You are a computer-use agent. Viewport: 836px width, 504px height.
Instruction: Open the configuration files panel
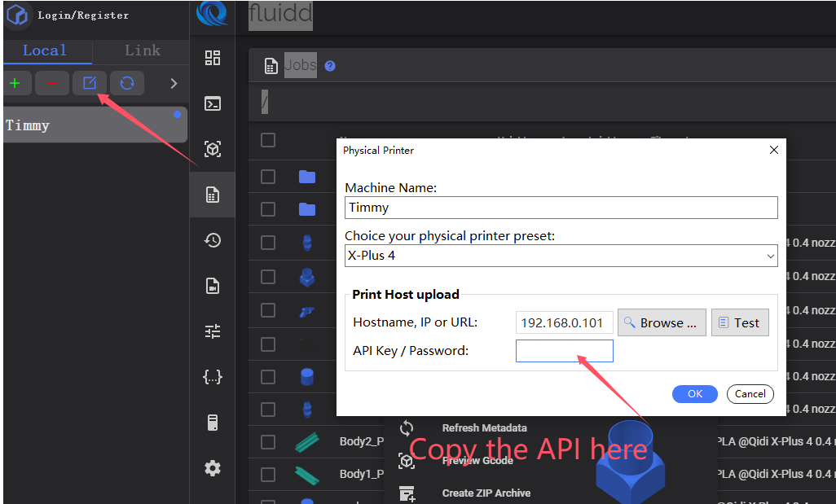[213, 377]
